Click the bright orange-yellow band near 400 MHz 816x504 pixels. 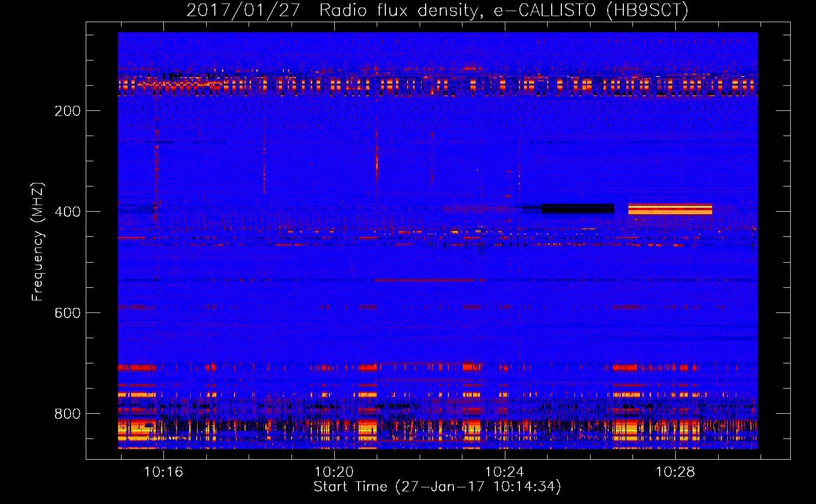[x=670, y=209]
